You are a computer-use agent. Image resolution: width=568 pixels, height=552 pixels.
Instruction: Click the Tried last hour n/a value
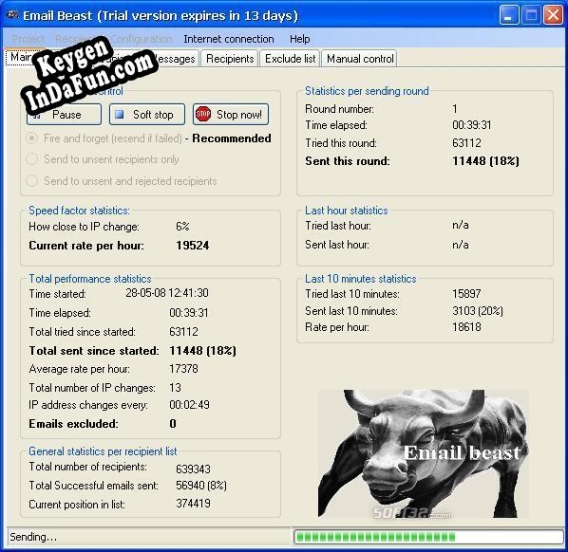[x=460, y=225]
